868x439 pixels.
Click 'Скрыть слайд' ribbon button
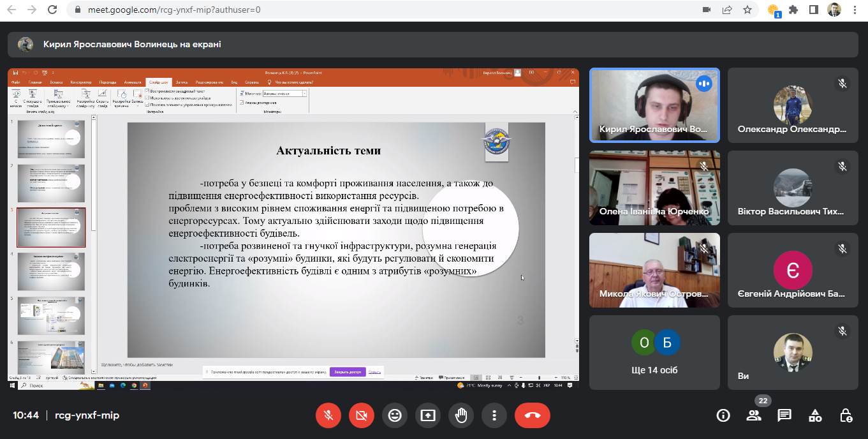(102, 99)
